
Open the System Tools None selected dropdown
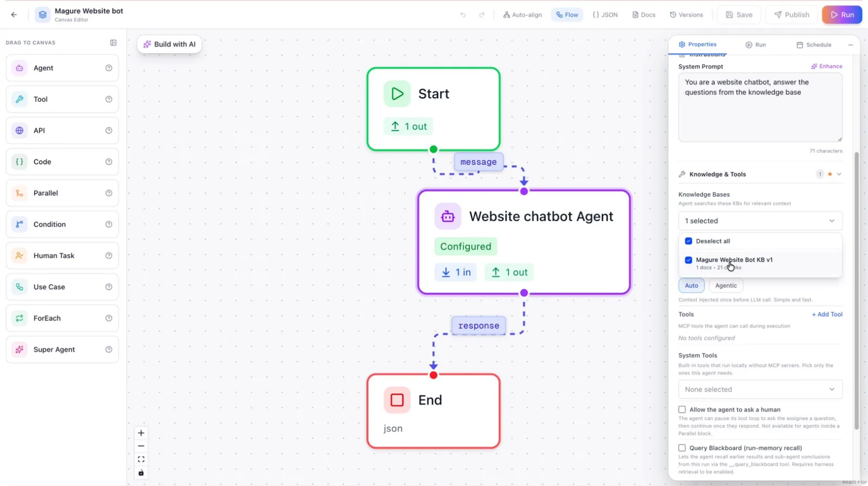(760, 389)
